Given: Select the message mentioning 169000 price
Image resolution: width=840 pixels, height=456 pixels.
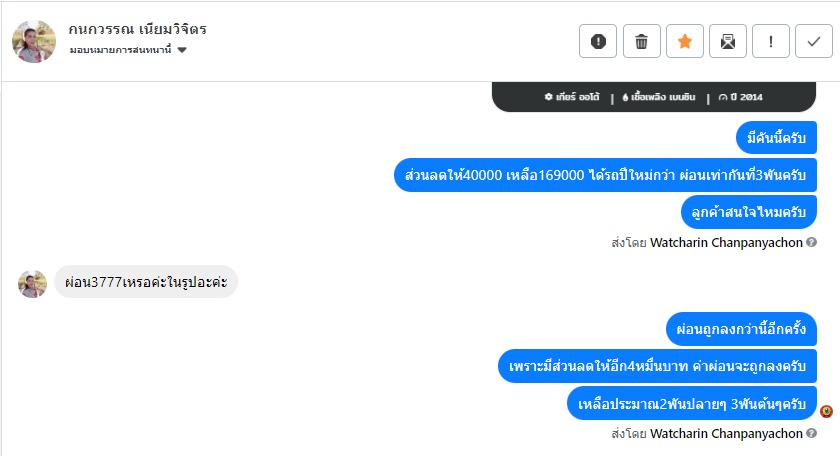Looking at the screenshot, I should (x=605, y=174).
